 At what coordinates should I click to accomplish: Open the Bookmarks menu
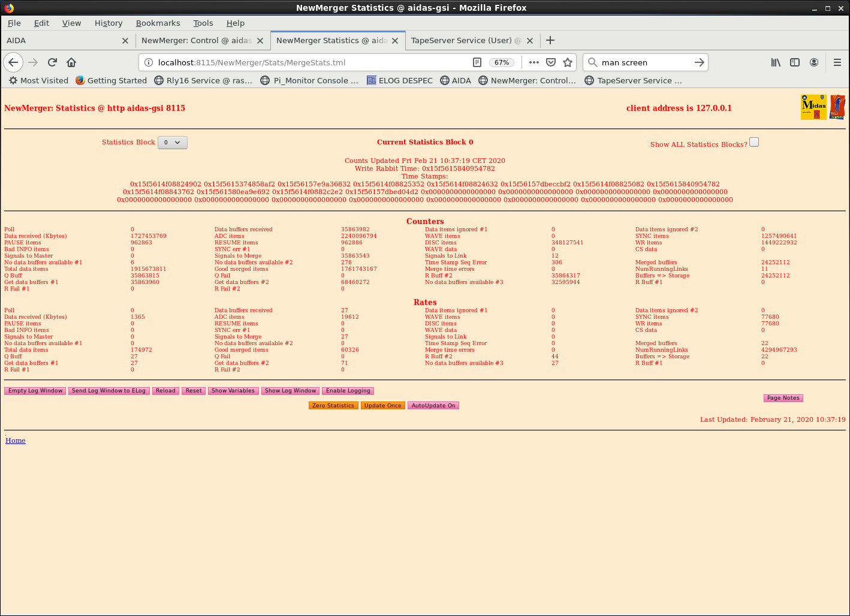[x=158, y=23]
